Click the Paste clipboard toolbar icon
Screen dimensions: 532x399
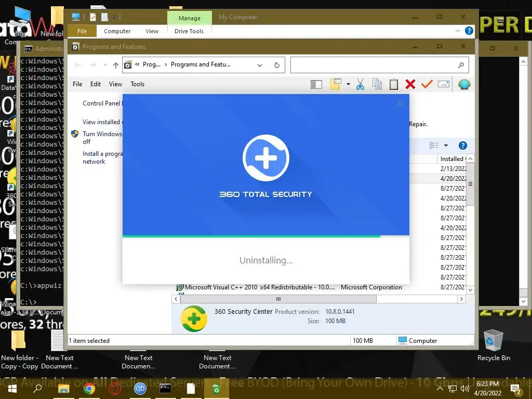[x=394, y=84]
